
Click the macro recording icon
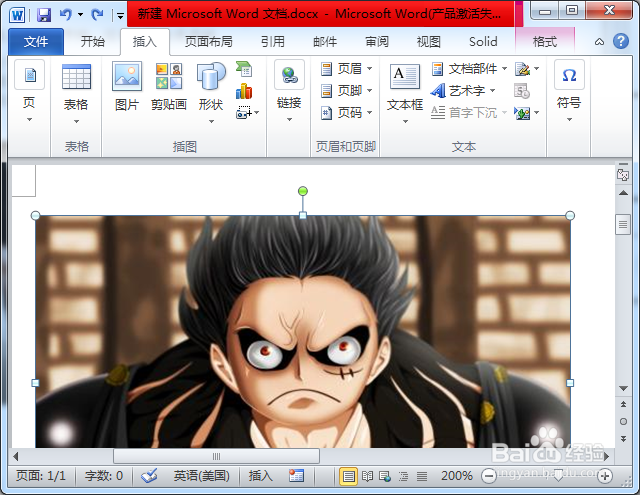(x=296, y=476)
